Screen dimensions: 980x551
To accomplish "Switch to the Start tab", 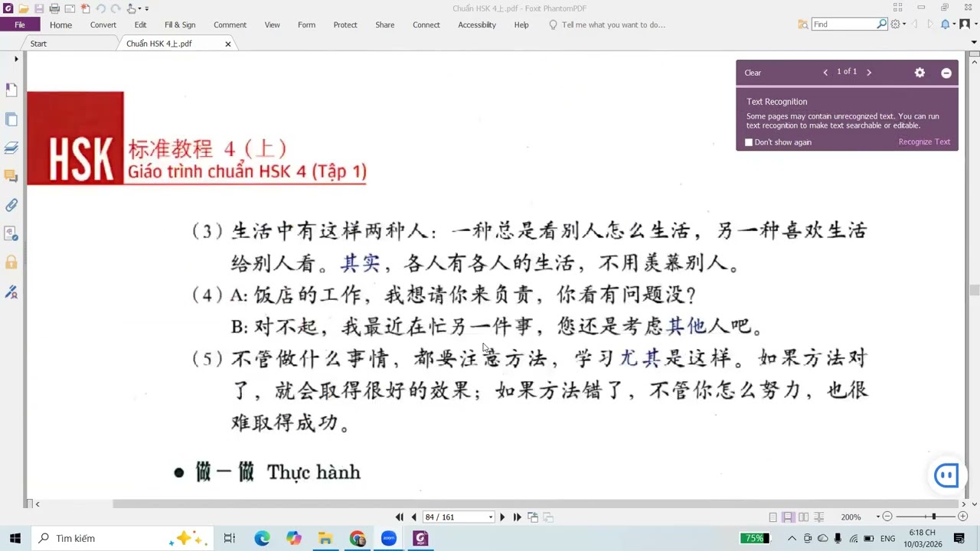I will [x=38, y=44].
